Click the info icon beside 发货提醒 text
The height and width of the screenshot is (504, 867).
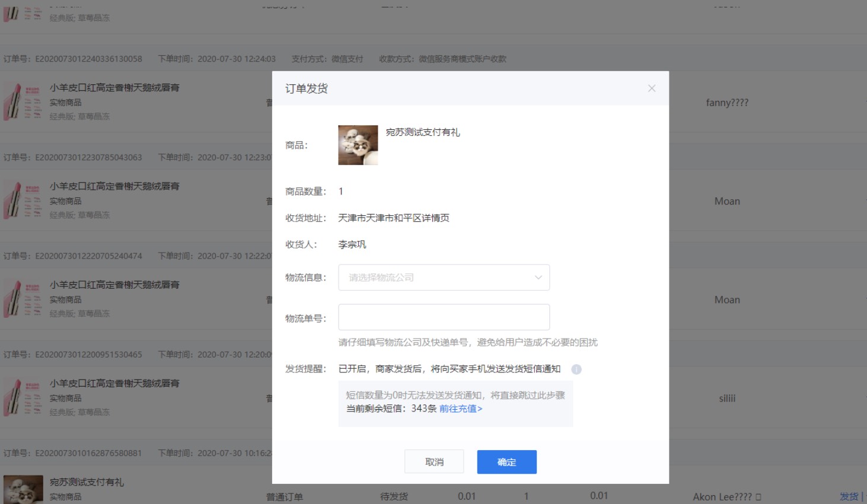coord(576,369)
